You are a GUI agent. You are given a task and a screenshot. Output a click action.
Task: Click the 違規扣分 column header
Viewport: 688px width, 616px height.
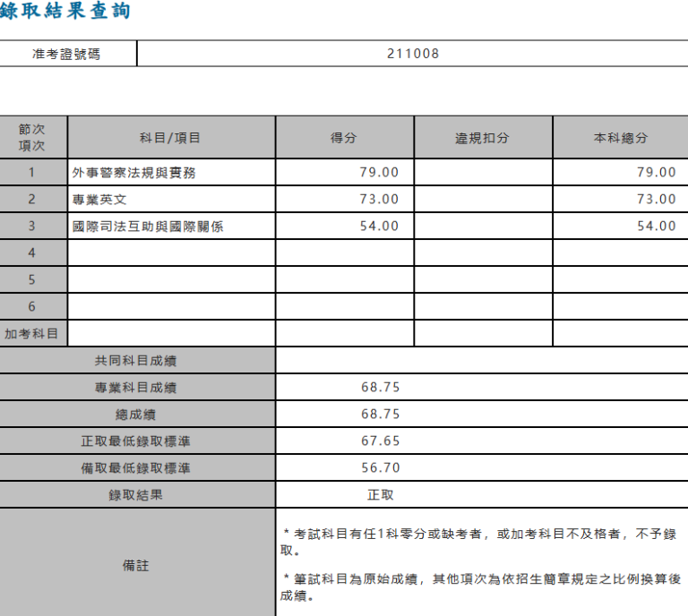(483, 138)
